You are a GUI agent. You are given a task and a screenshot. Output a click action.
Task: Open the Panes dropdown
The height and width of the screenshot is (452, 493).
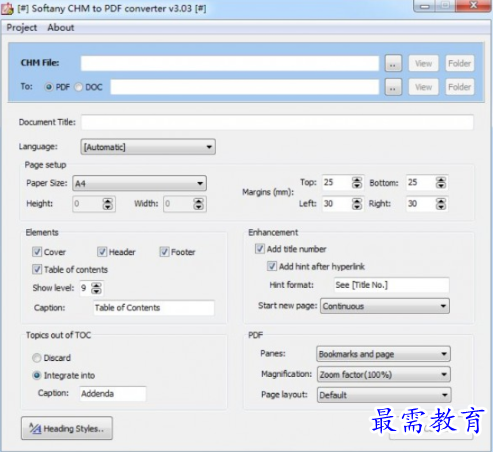[383, 354]
